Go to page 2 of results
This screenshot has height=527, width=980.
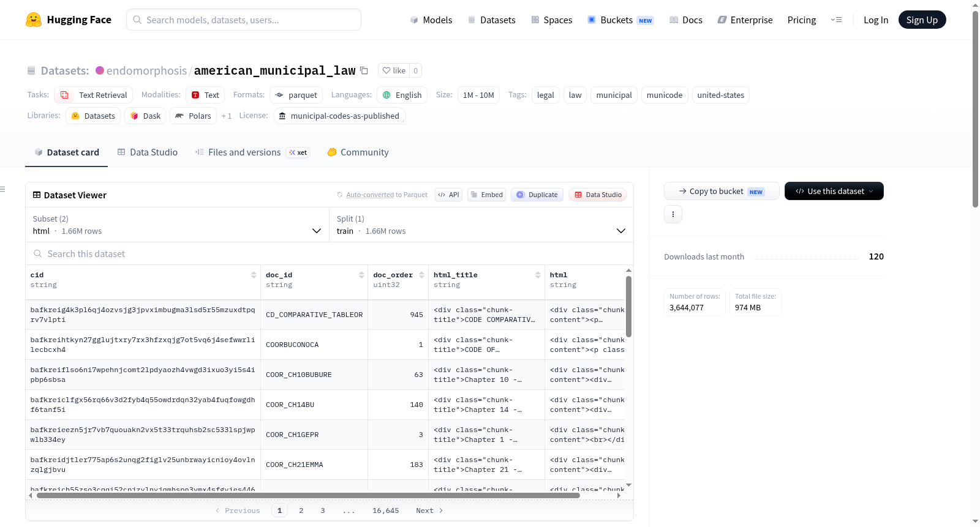301,510
